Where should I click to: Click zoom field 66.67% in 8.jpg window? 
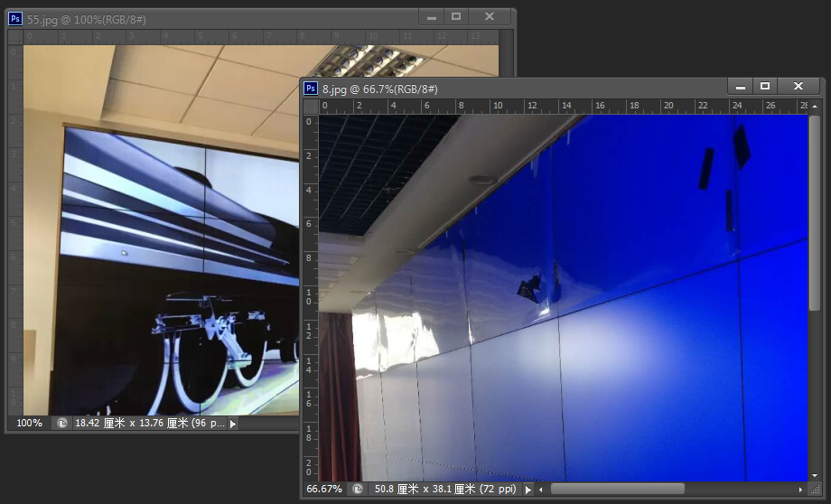click(324, 489)
